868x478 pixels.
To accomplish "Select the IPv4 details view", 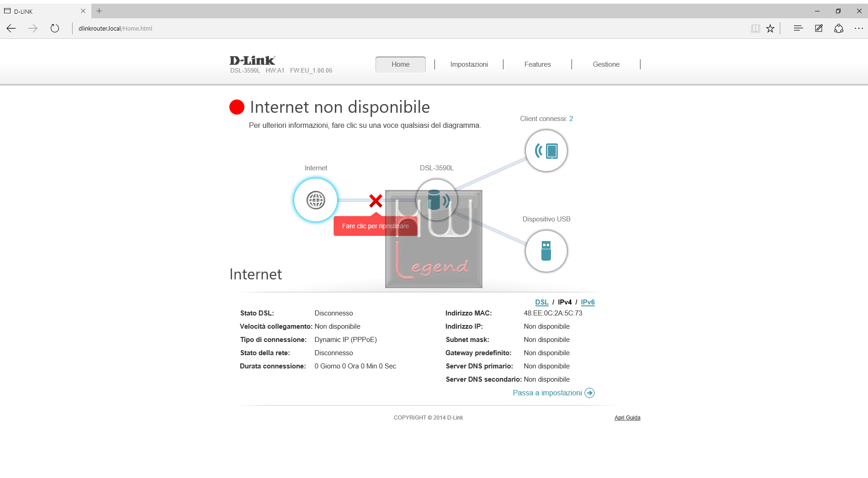I will pyautogui.click(x=565, y=302).
